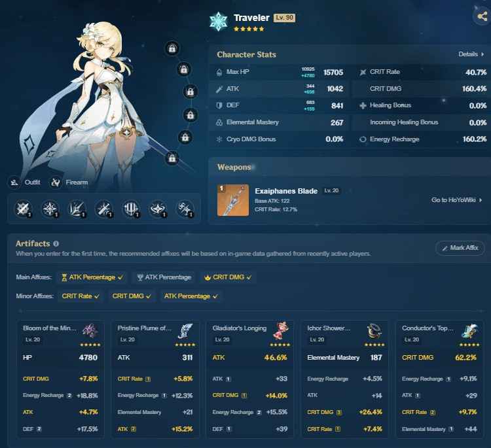Click the CRIT DMG 160.4% character stat
The width and height of the screenshot is (491, 448).
[422, 89]
